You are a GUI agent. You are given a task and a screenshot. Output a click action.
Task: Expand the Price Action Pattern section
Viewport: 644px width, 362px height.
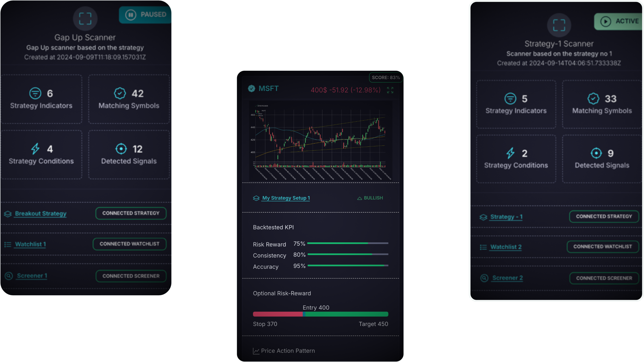click(x=288, y=351)
